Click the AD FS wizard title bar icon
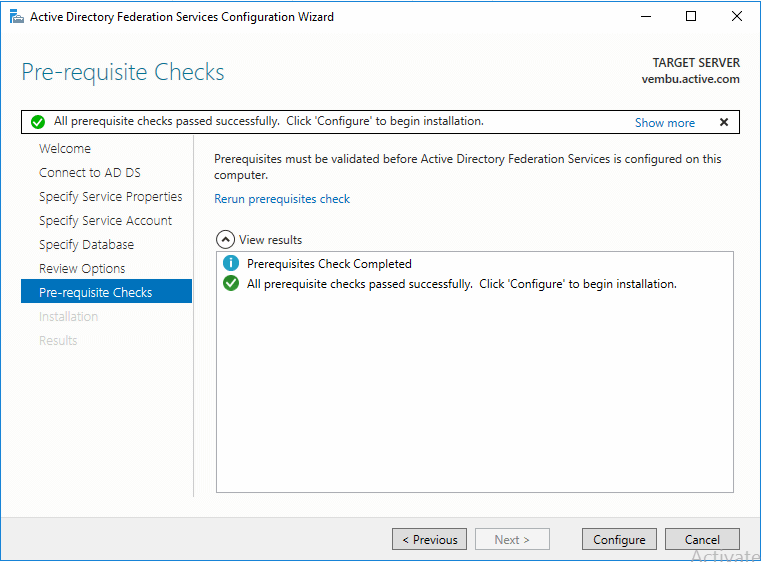This screenshot has width=763, height=562. pos(16,17)
